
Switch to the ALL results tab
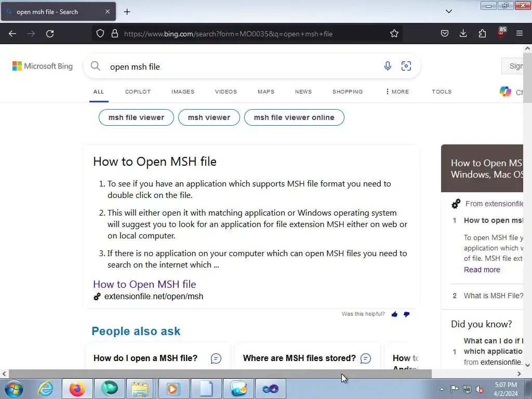pyautogui.click(x=99, y=92)
